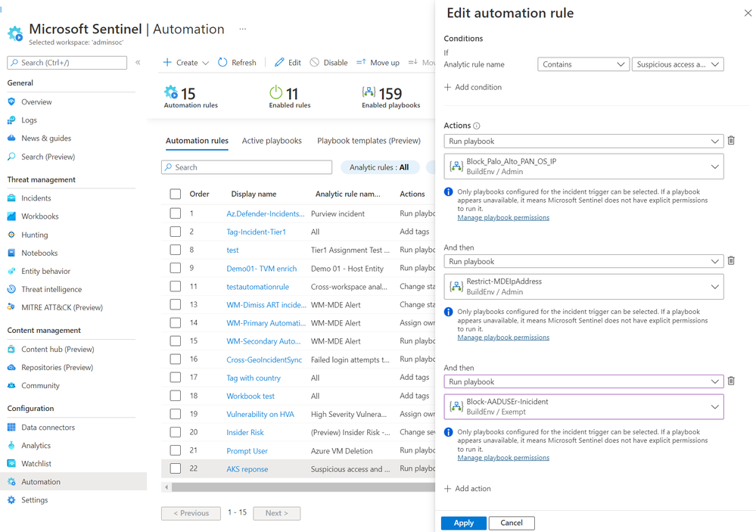Click the Disable toolbar icon
This screenshot has width=756, height=532.
(314, 62)
